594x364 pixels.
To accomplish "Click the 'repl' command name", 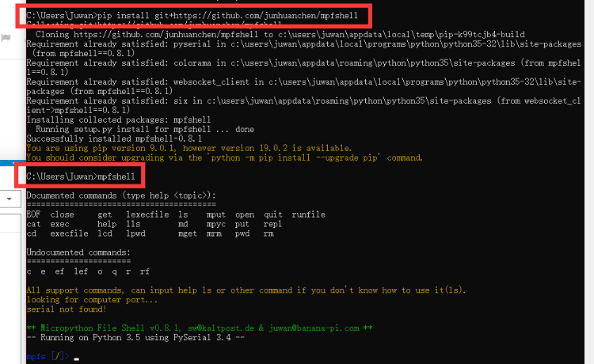I will (272, 224).
